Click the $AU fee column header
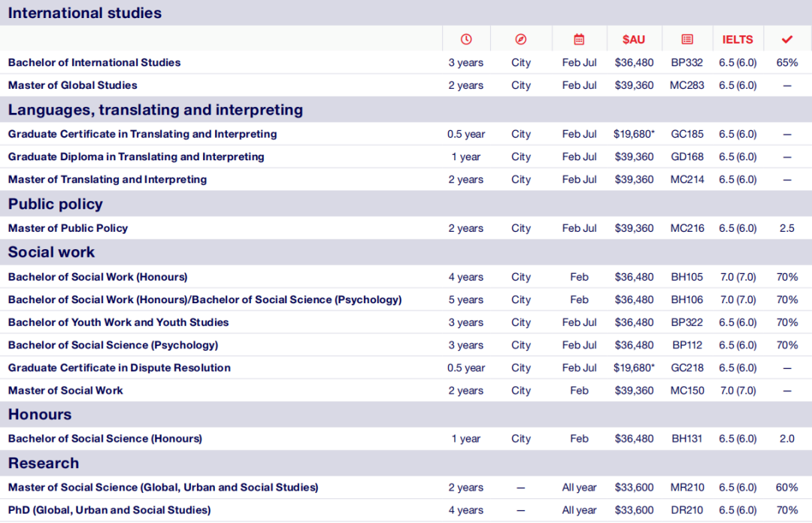812x523 pixels. [634, 39]
